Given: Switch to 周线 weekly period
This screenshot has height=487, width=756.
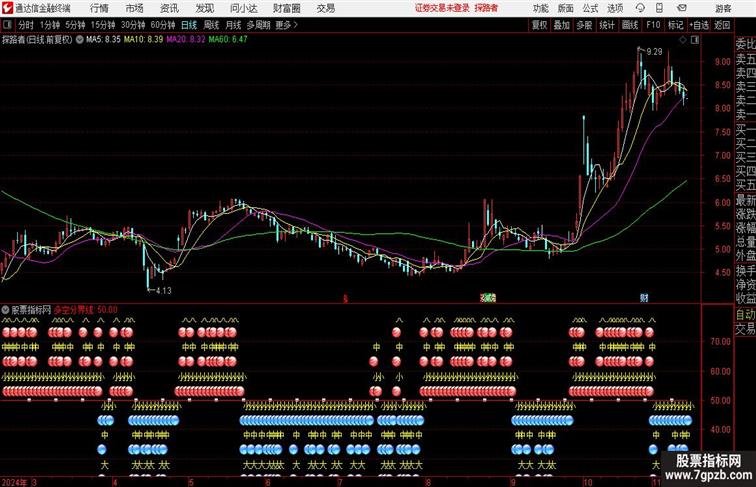Looking at the screenshot, I should point(211,25).
